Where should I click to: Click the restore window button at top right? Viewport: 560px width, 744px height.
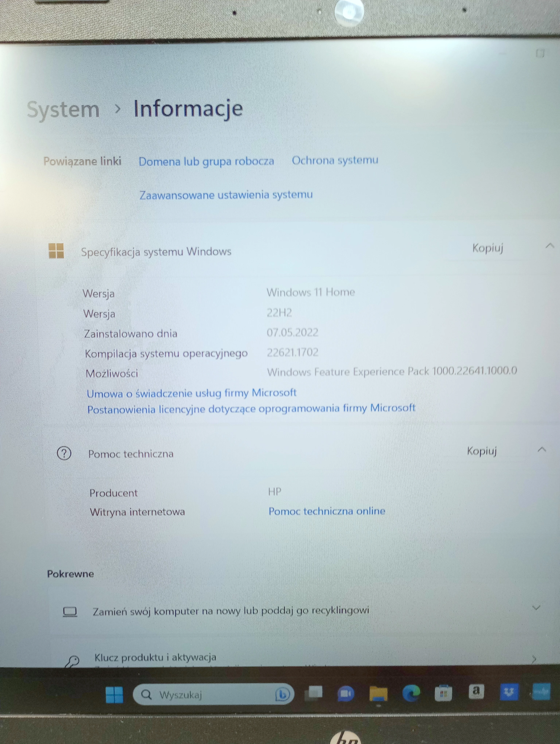(540, 53)
